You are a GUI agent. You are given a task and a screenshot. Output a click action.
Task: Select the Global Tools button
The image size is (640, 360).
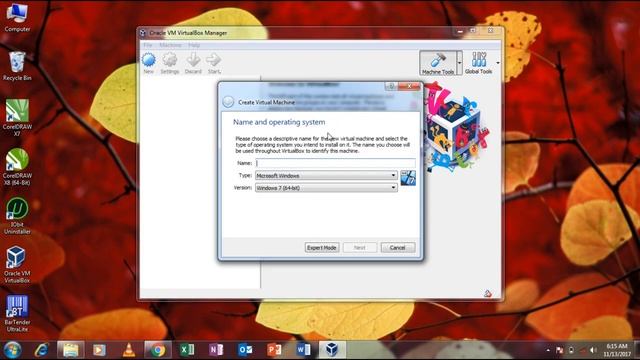(478, 63)
